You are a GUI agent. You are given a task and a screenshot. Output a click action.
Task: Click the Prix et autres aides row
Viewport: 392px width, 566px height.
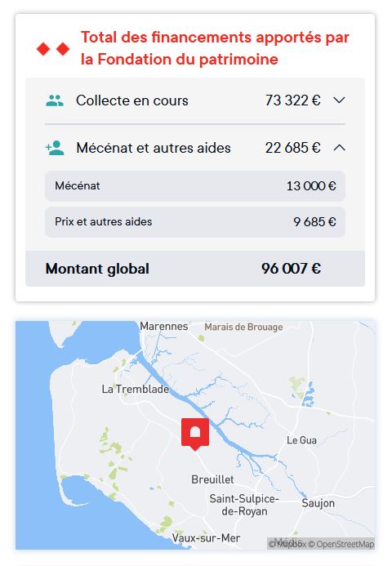coord(195,221)
